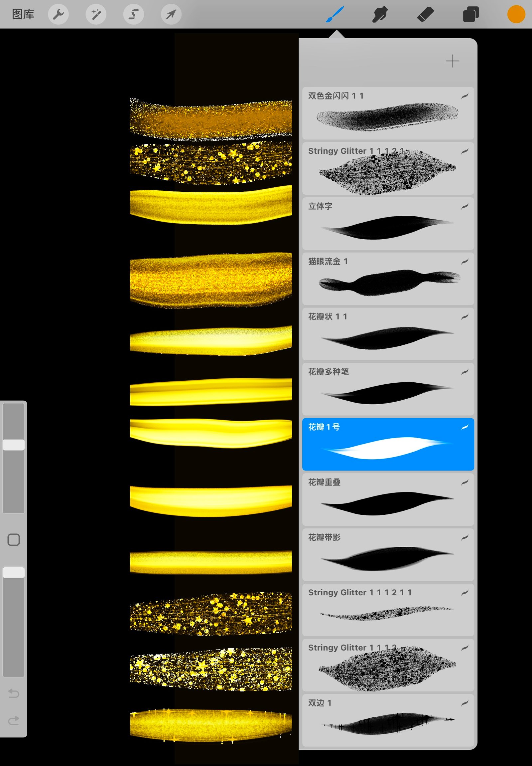
Task: Open the Layers panel
Action: click(x=471, y=14)
